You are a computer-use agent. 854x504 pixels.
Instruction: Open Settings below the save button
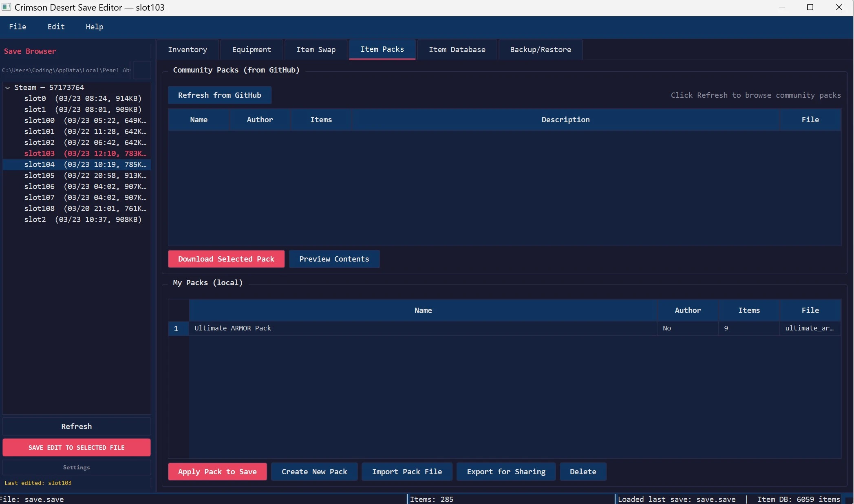[76, 468]
